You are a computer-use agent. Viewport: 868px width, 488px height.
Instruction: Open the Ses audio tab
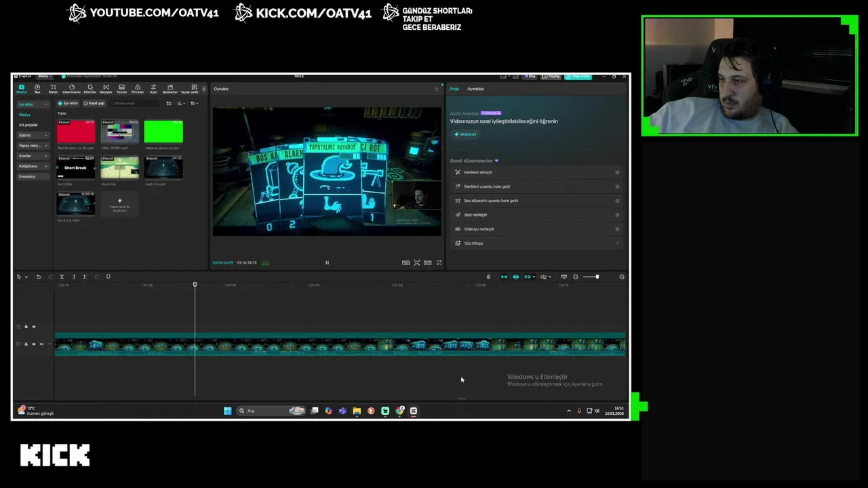click(x=37, y=89)
